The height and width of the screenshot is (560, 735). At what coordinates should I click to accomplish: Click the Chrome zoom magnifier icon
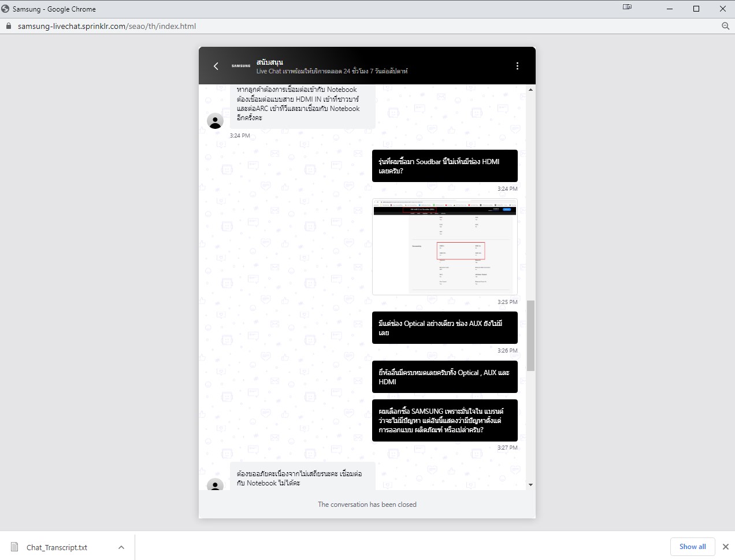(x=726, y=26)
